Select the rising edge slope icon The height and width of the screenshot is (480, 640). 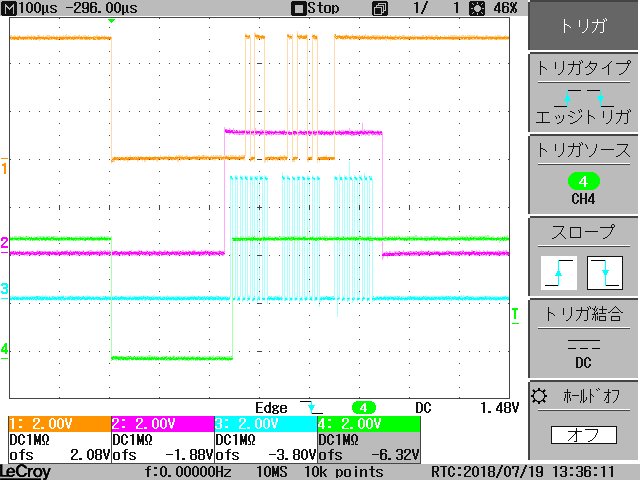click(x=559, y=273)
